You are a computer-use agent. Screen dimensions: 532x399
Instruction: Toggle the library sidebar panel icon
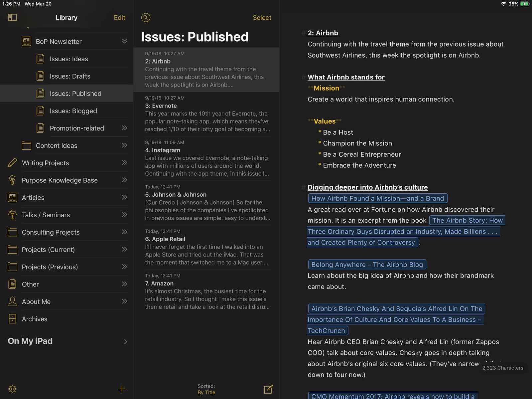(x=12, y=17)
